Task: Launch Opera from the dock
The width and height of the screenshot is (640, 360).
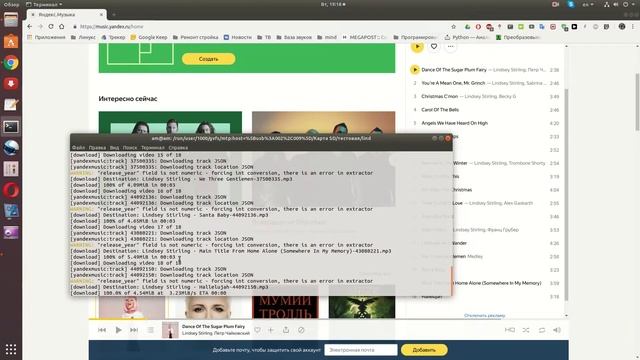Action: tap(11, 190)
